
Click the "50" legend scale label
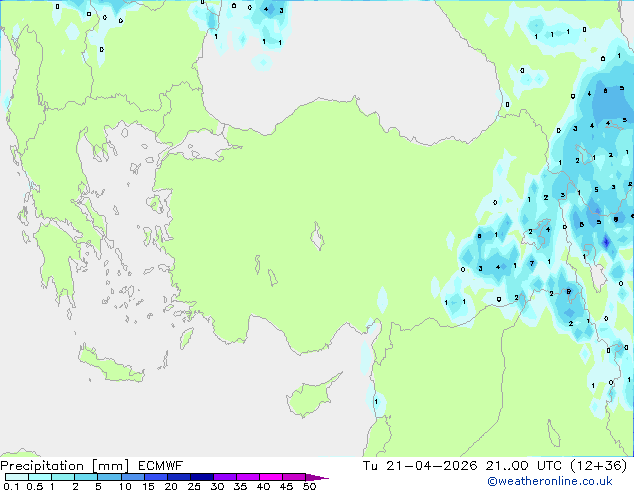tap(309, 486)
